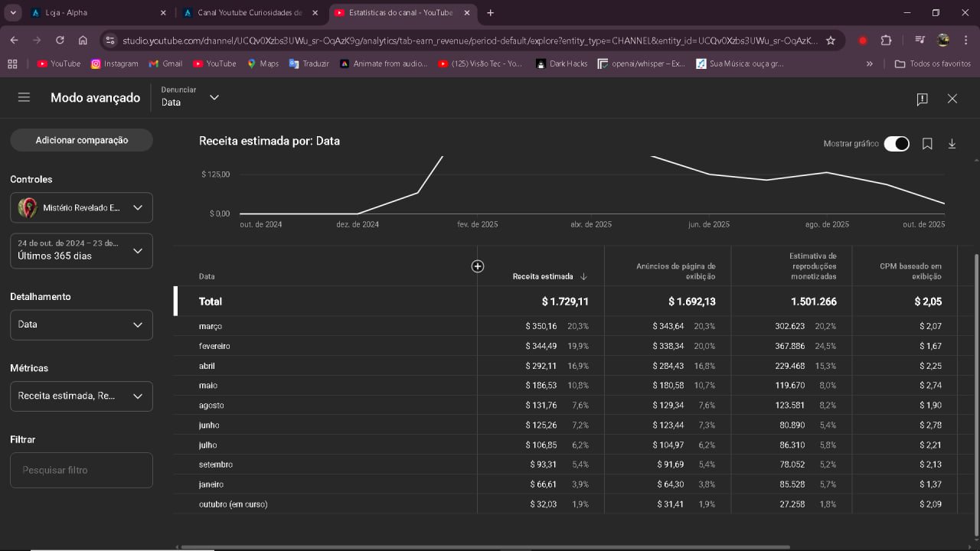
Task: Open the hamburger menu beside Modo avançado
Action: click(24, 97)
